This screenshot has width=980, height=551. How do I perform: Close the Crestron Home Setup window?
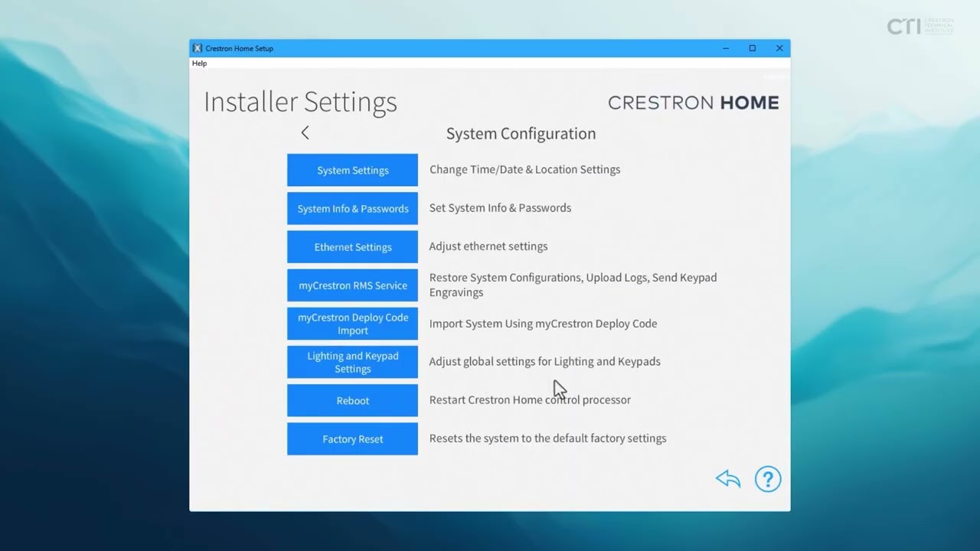(x=779, y=48)
